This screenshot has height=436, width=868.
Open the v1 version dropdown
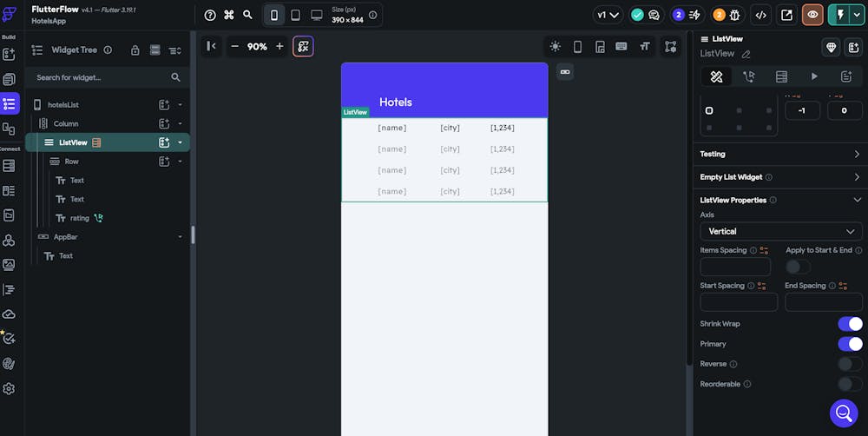[608, 15]
